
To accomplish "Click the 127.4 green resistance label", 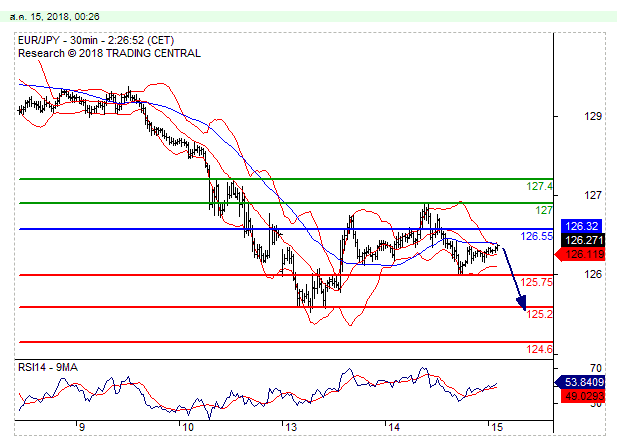I will [x=540, y=186].
